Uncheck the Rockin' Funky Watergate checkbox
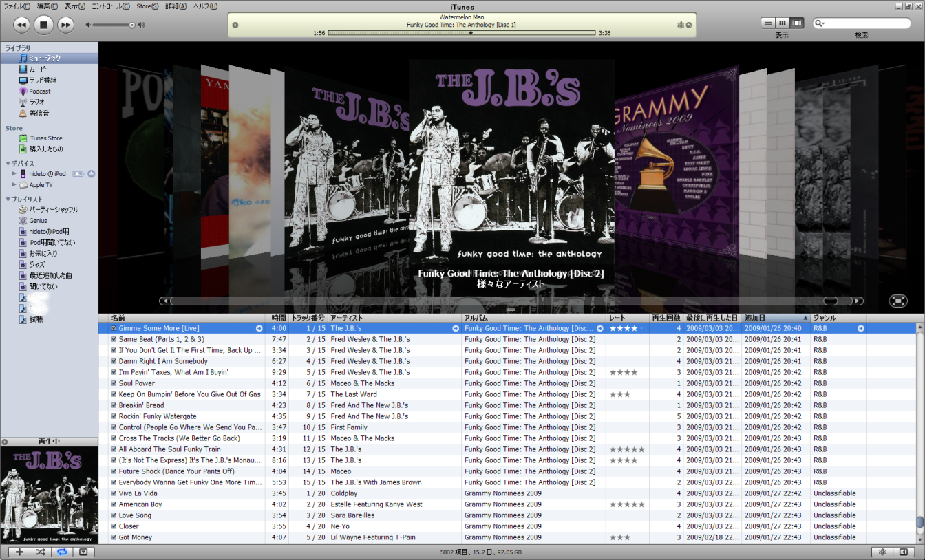The width and height of the screenshot is (925, 560). tap(114, 416)
